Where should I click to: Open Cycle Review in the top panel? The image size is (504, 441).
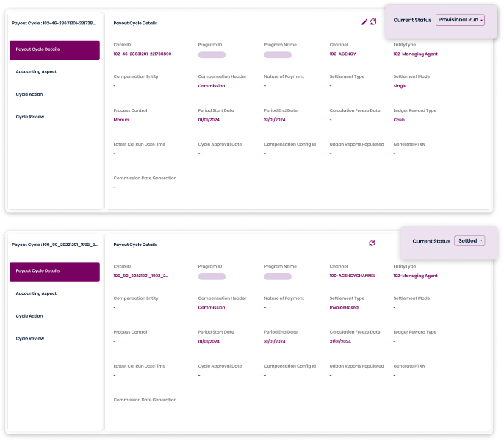click(30, 116)
